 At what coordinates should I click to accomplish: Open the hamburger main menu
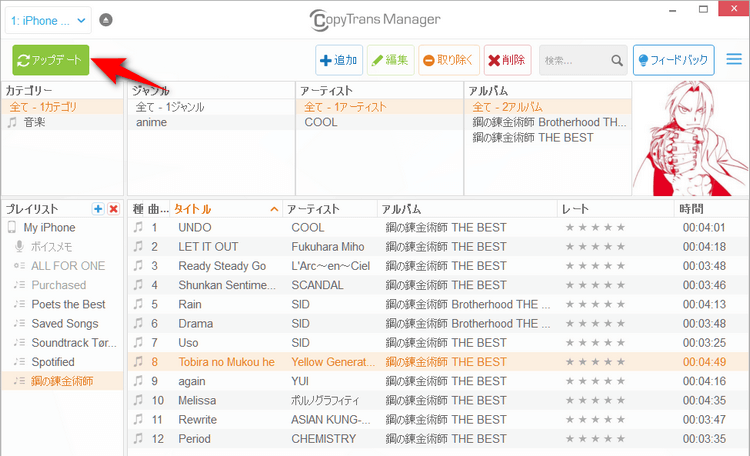pyautogui.click(x=734, y=59)
